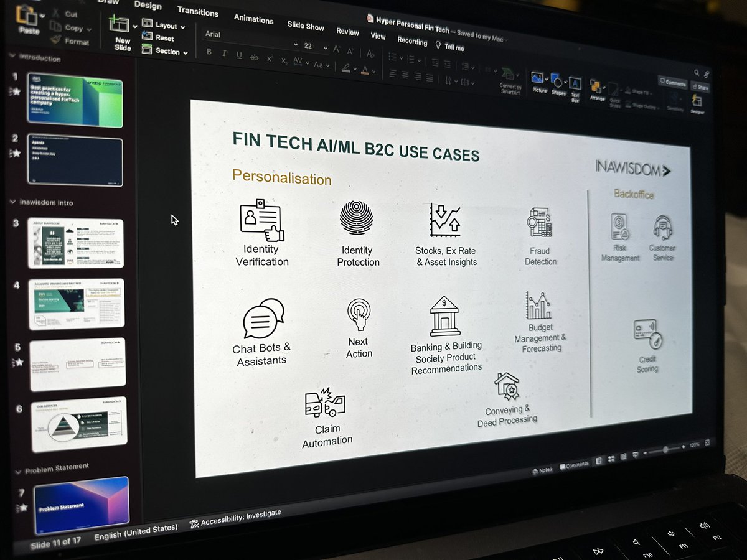
Task: Open the Layout dropdown
Action: coord(164,25)
